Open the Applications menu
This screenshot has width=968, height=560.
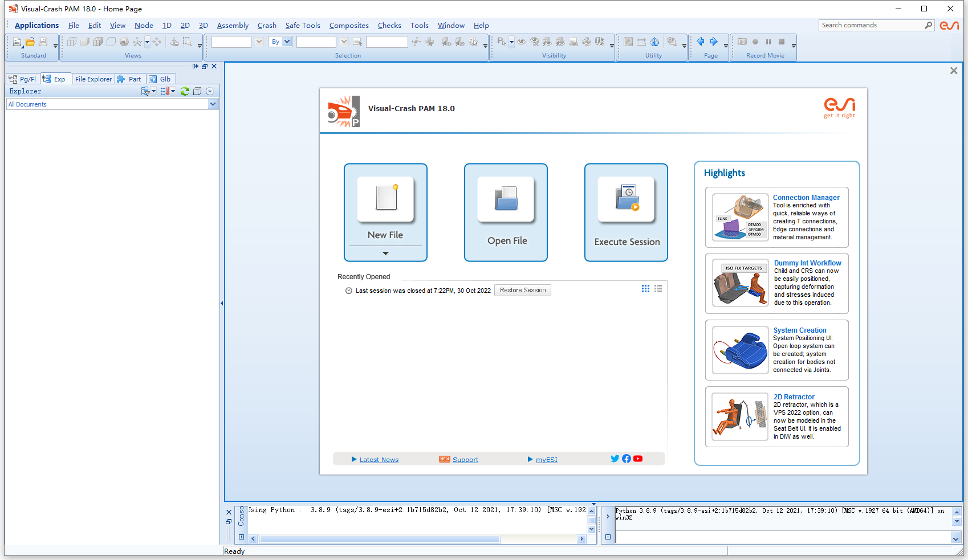(x=36, y=26)
